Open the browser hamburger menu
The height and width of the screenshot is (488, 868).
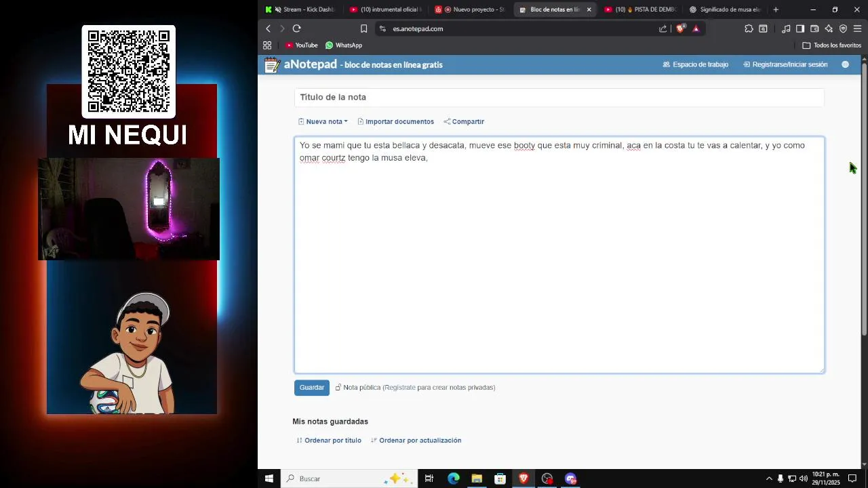click(857, 28)
